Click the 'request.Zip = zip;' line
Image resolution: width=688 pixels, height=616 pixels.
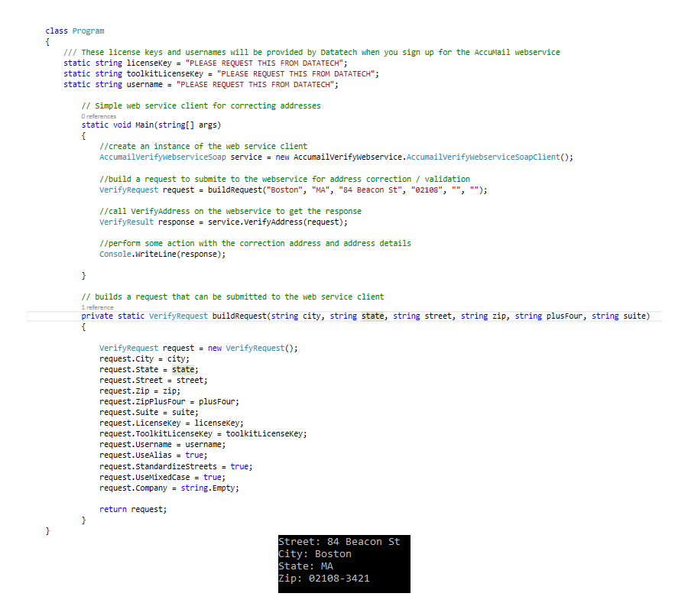click(x=140, y=391)
